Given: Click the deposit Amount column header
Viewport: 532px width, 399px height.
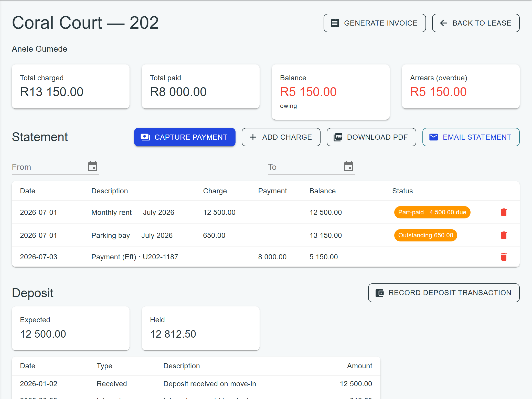Looking at the screenshot, I should point(359,366).
